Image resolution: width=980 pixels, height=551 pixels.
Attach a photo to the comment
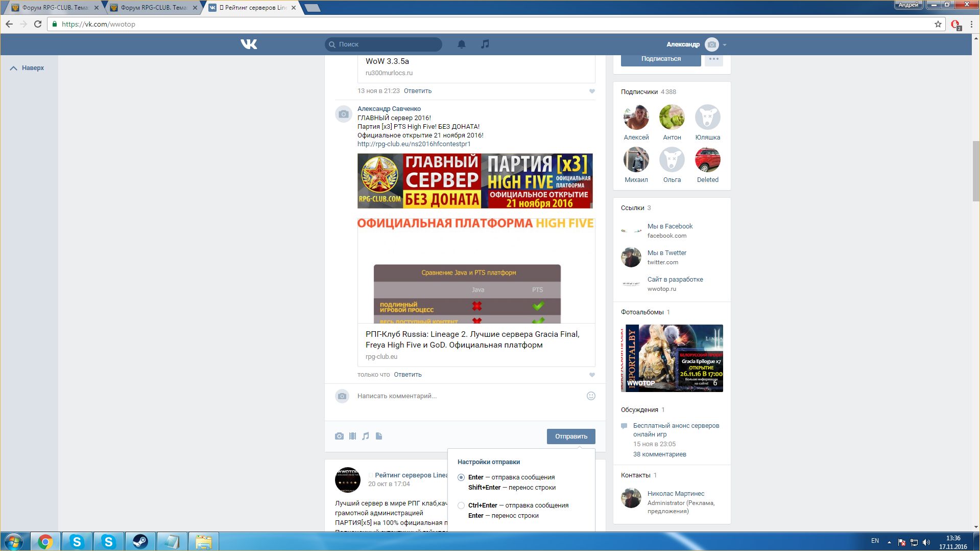340,436
